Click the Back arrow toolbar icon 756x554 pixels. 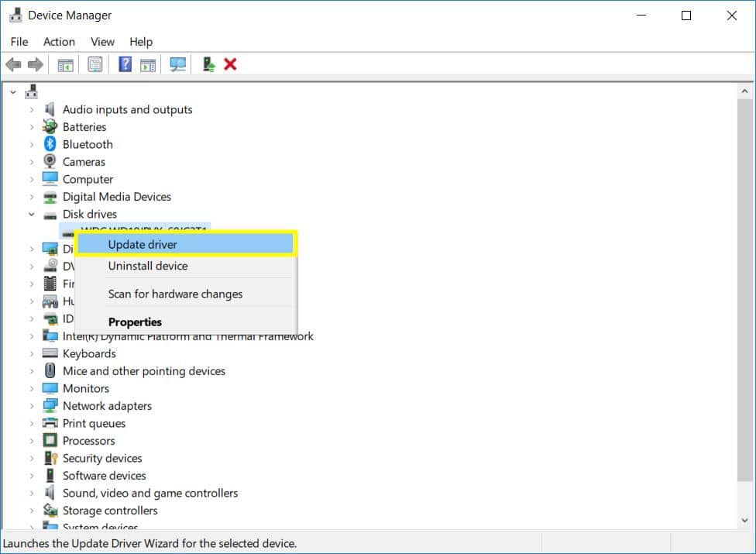13,64
